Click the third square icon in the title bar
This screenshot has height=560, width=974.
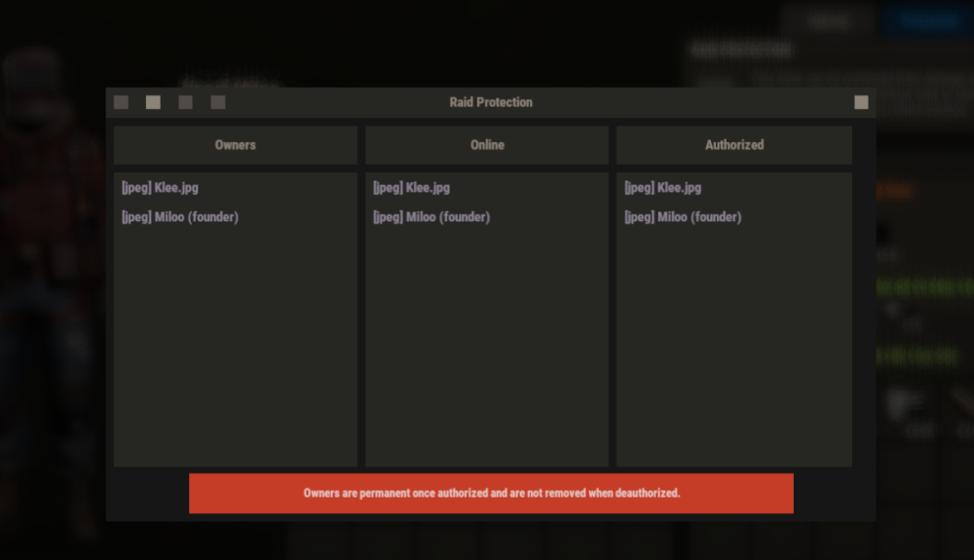click(185, 102)
